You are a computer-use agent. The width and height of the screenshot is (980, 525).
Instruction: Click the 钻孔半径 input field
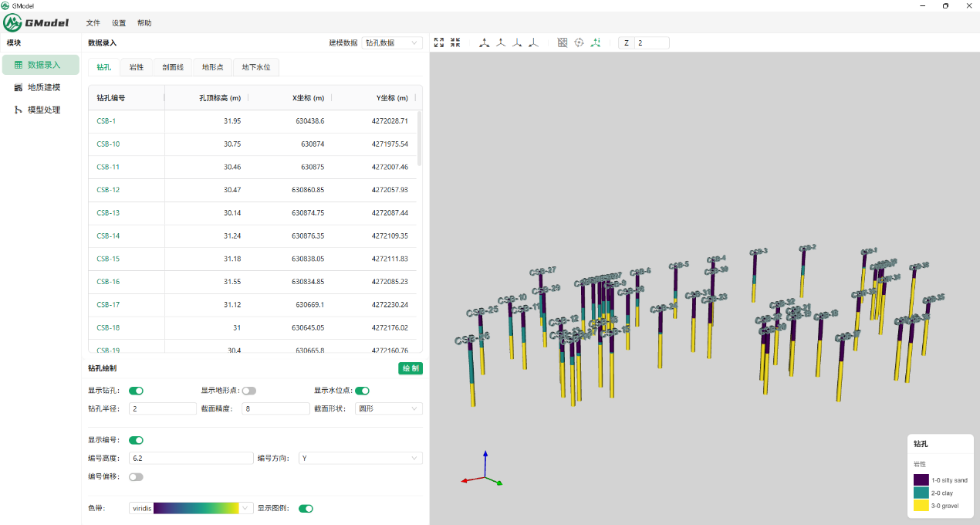pyautogui.click(x=162, y=408)
